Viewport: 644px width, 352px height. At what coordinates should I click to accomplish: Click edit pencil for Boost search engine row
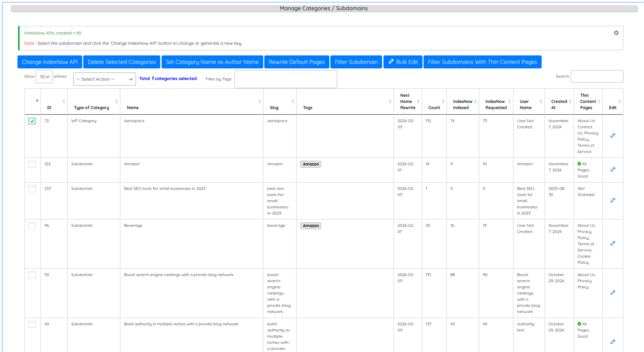click(613, 293)
